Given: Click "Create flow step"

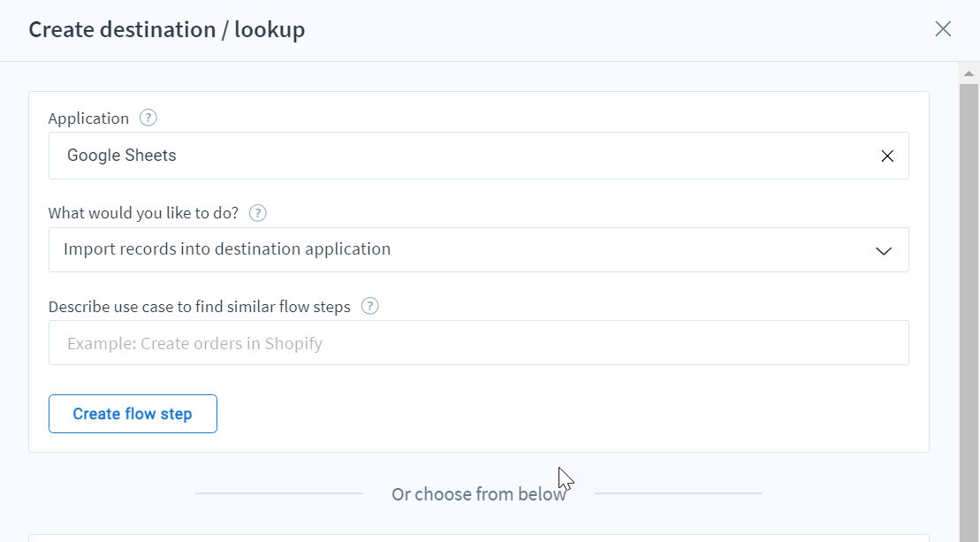Looking at the screenshot, I should click(x=133, y=413).
